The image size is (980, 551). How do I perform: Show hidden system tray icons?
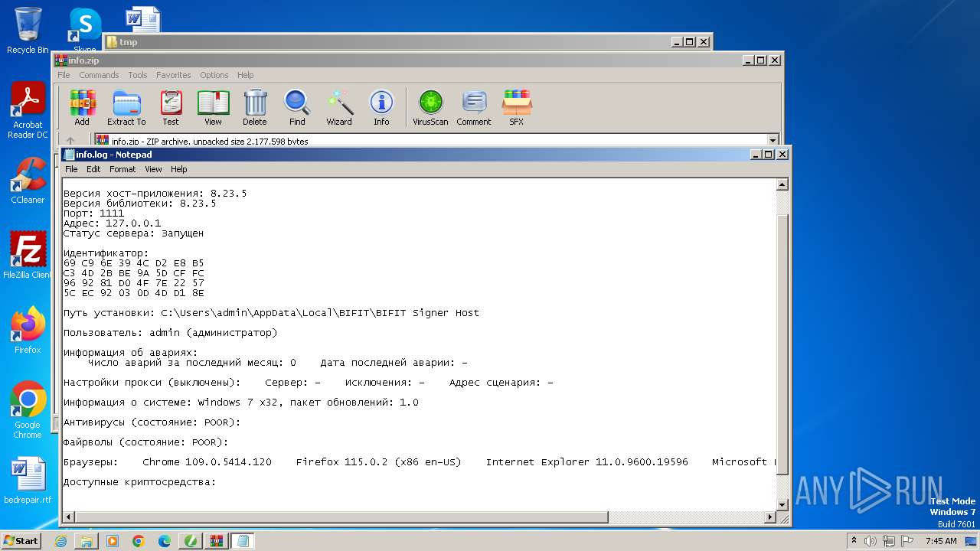tap(854, 541)
